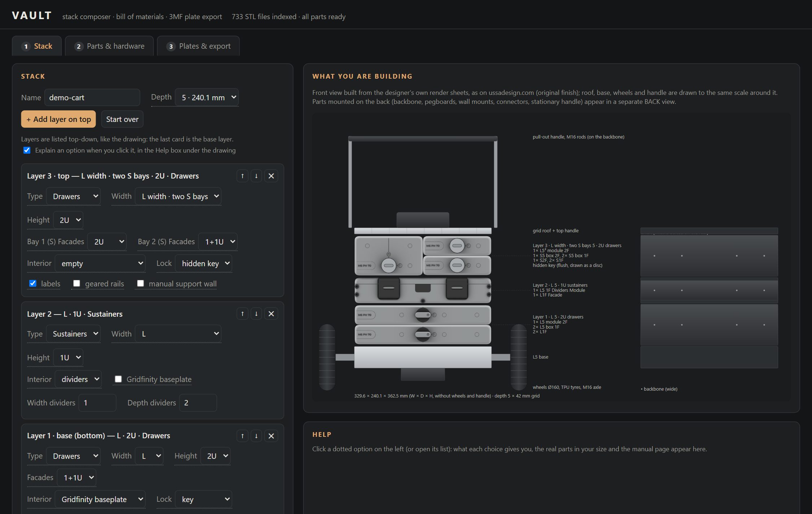Open the Depth dropdown 5 · 240.1 mm
Viewport: 812px width, 514px height.
coord(206,97)
